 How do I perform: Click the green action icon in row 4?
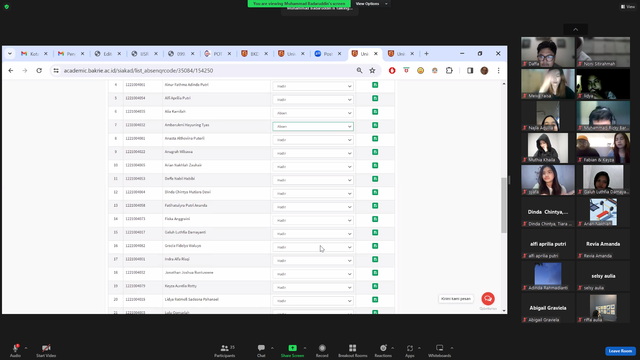pyautogui.click(x=375, y=85)
